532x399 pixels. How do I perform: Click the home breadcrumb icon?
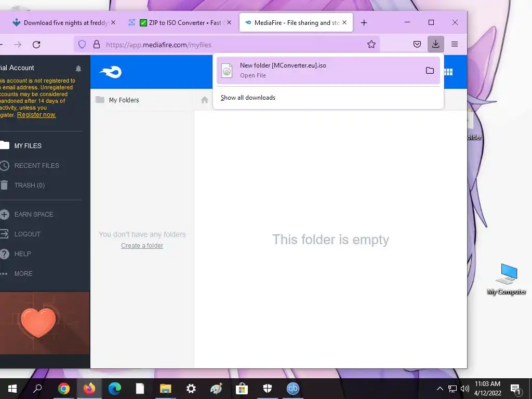point(205,100)
